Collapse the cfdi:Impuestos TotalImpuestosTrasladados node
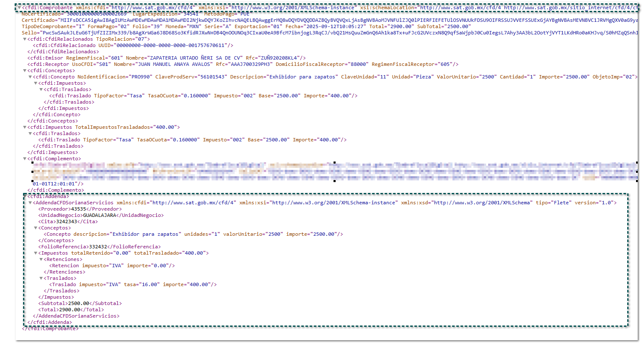The height and width of the screenshot is (344, 644). 25,127
